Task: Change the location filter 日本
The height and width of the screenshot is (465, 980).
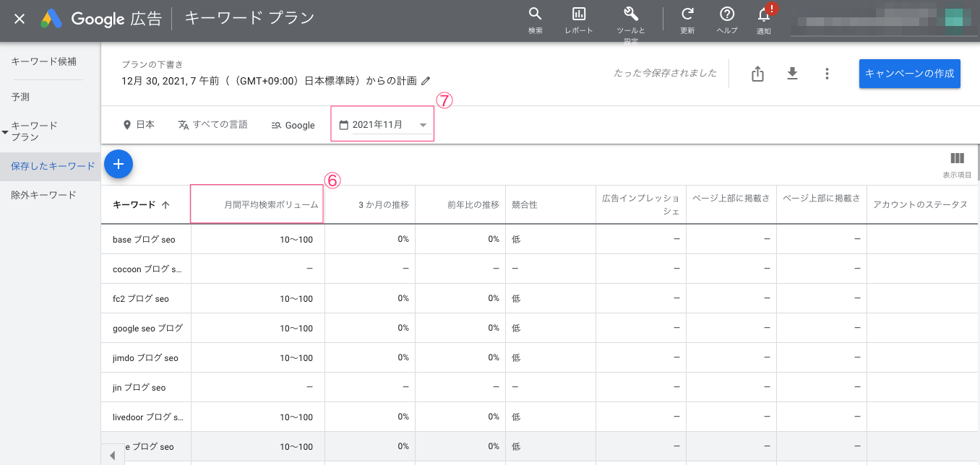Action: tap(139, 125)
